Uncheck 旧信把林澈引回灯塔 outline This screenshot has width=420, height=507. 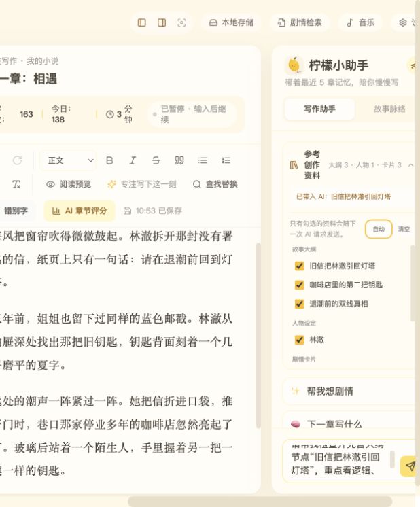click(x=300, y=266)
